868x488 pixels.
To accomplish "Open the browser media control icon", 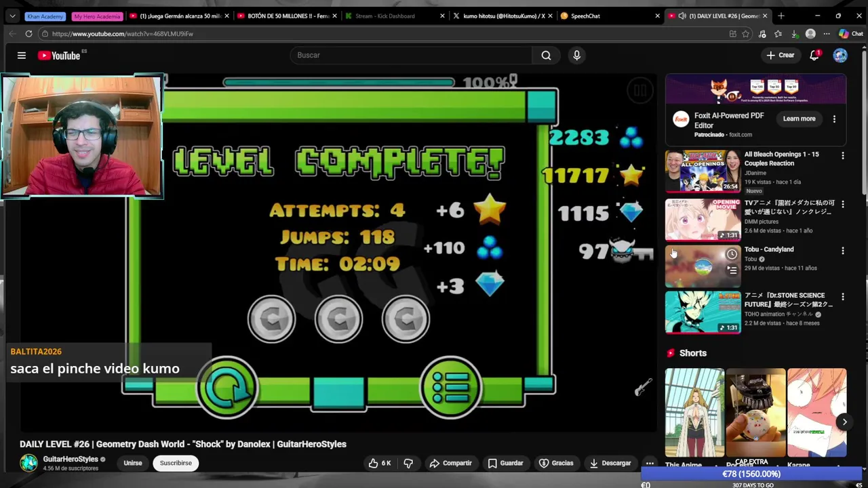I will click(x=762, y=33).
